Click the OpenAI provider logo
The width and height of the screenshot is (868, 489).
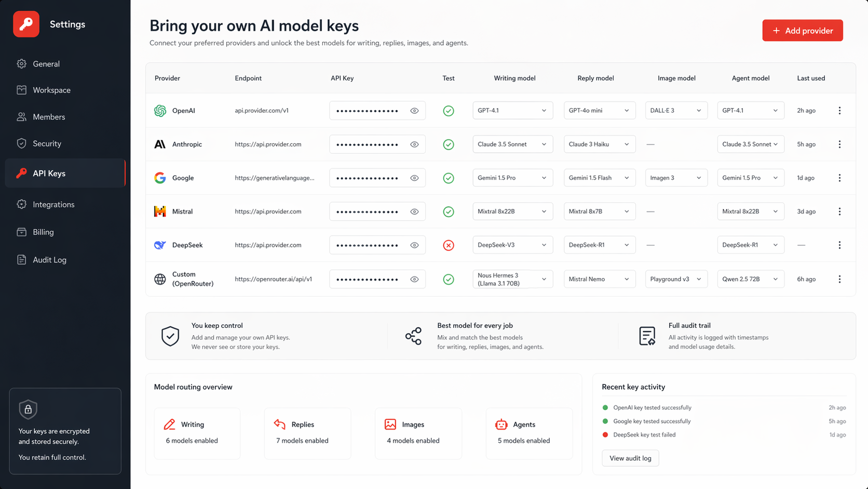point(160,110)
